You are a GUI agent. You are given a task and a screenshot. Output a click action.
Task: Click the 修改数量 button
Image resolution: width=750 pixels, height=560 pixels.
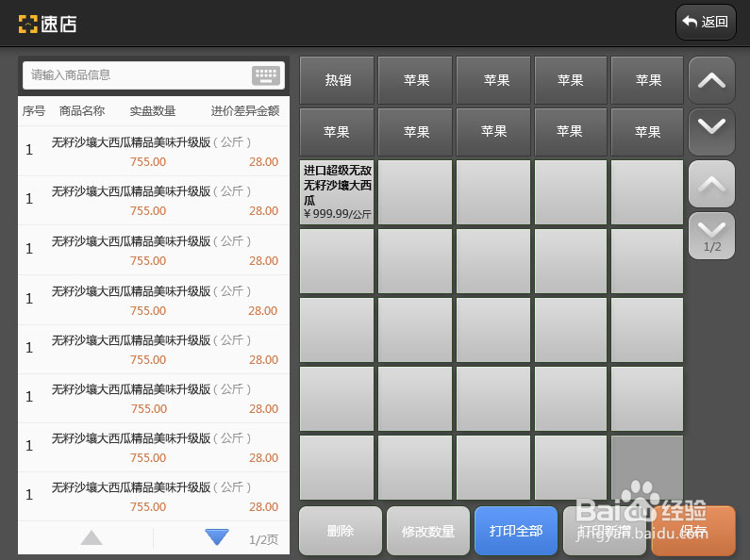click(x=428, y=531)
